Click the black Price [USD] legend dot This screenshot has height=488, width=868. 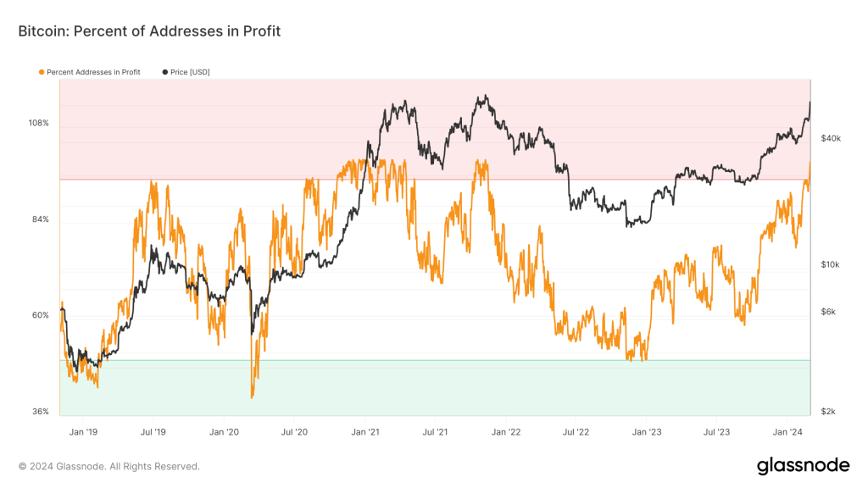pos(164,72)
